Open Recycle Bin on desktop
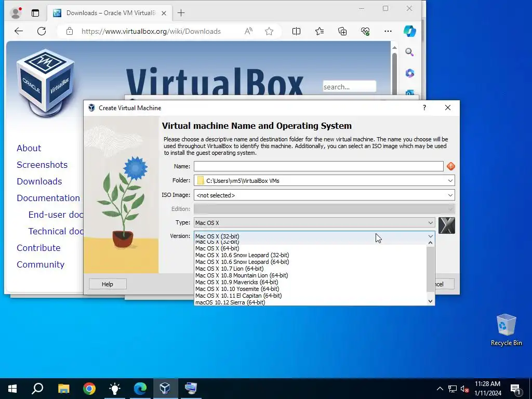Screen dimensions: 532x399 [x=506, y=330]
